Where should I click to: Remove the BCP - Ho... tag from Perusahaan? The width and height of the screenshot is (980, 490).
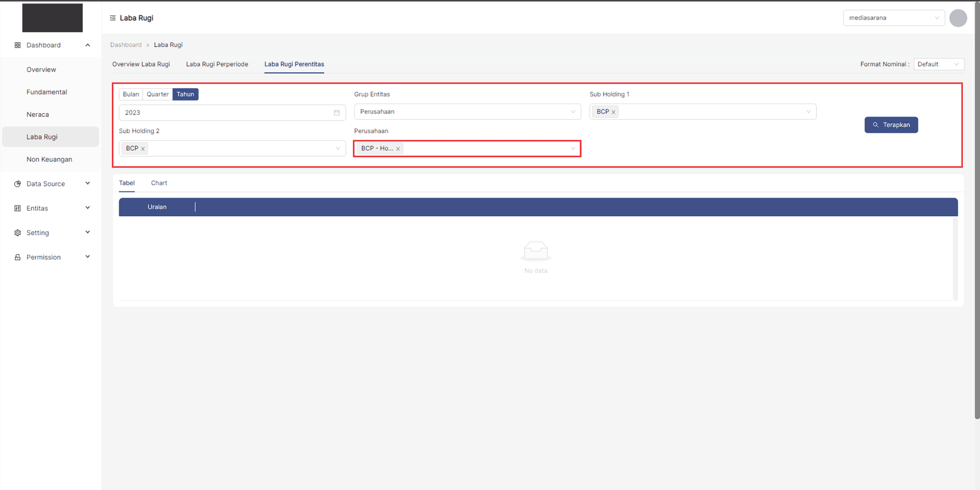point(398,149)
